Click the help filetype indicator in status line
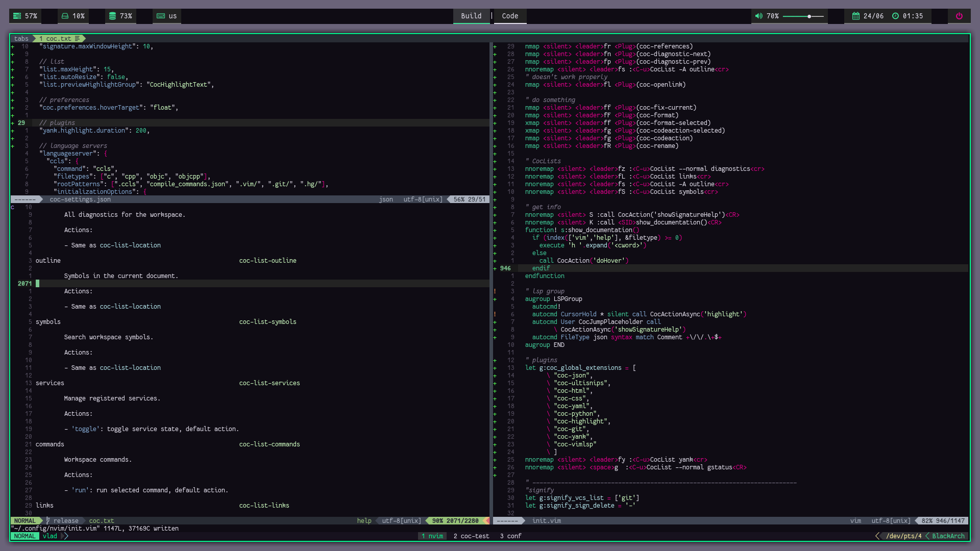Image resolution: width=980 pixels, height=551 pixels. [364, 521]
